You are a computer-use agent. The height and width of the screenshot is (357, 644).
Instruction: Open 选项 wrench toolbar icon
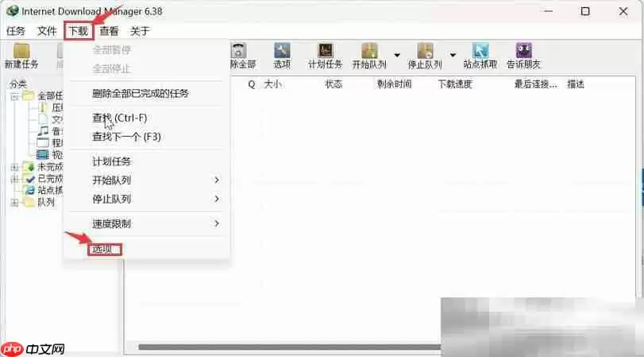click(x=282, y=56)
